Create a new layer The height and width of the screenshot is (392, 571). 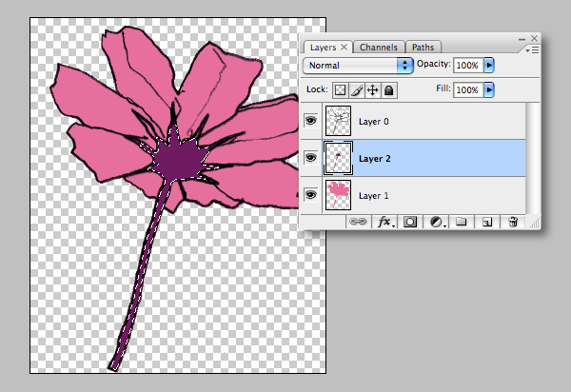(487, 221)
